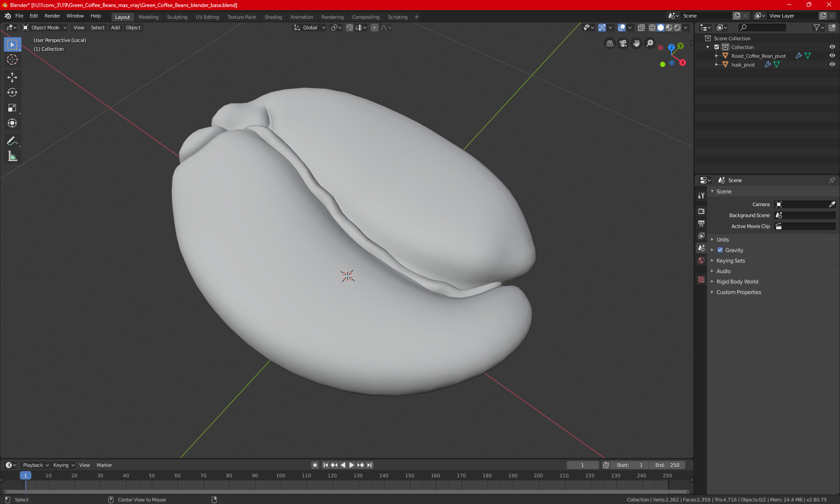Open the Output properties tab
This screenshot has height=504, width=840.
[x=701, y=224]
